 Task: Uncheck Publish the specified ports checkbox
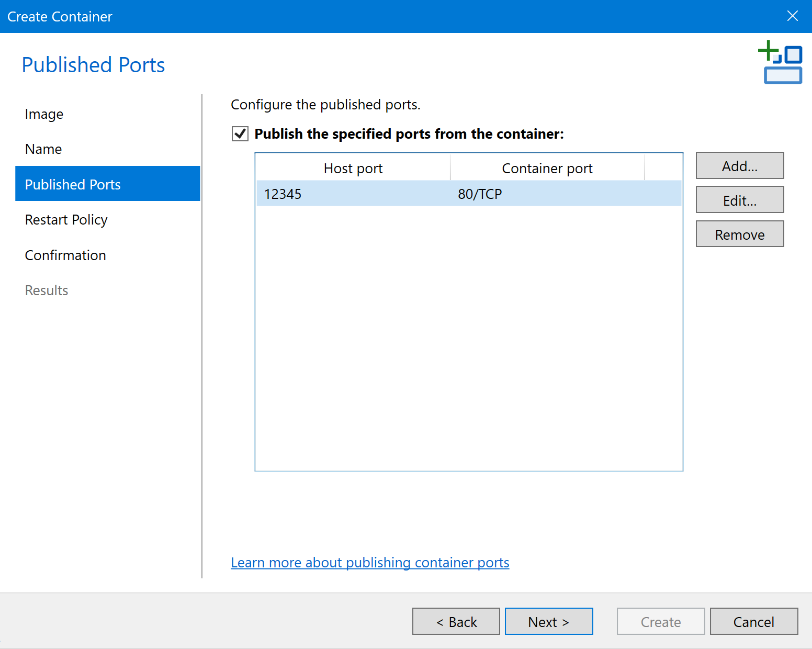pos(240,134)
